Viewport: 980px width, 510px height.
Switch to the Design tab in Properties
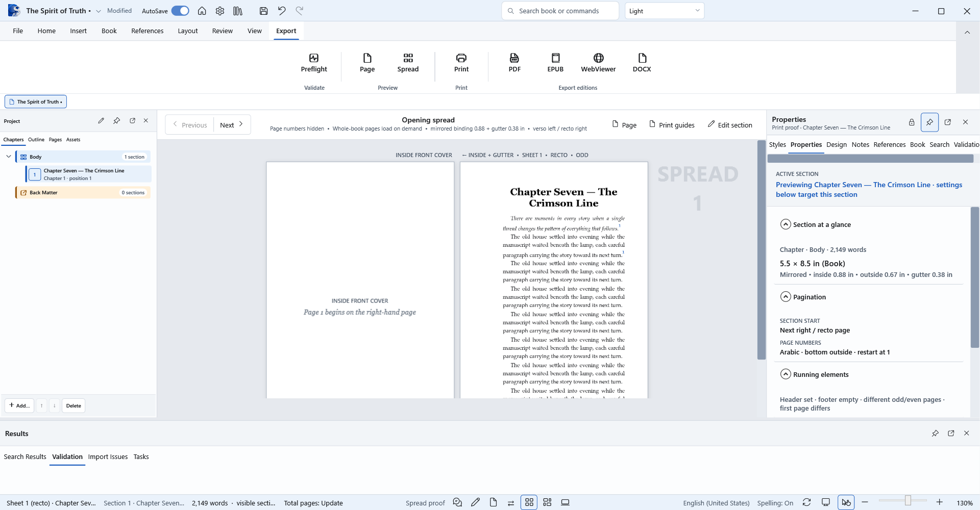click(x=837, y=145)
